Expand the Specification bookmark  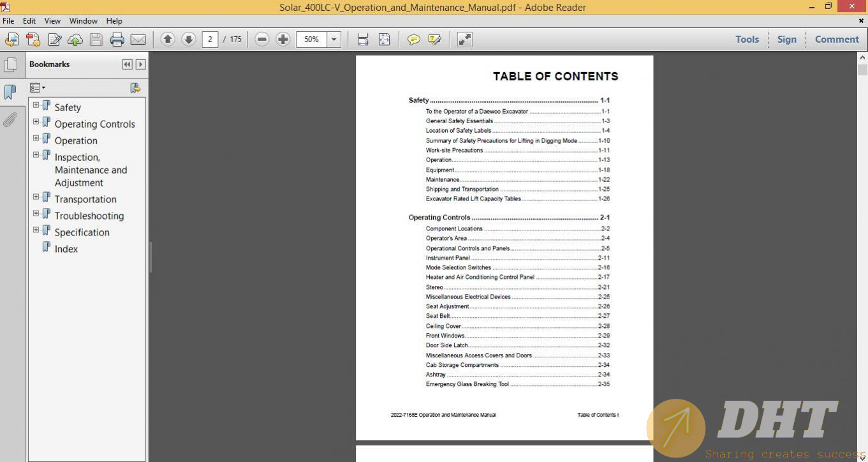tap(36, 230)
